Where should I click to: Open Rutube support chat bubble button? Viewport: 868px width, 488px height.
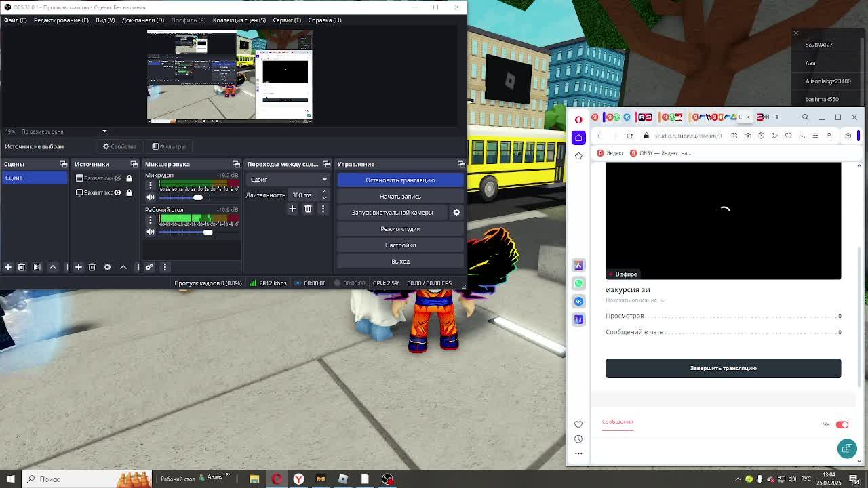click(x=847, y=448)
